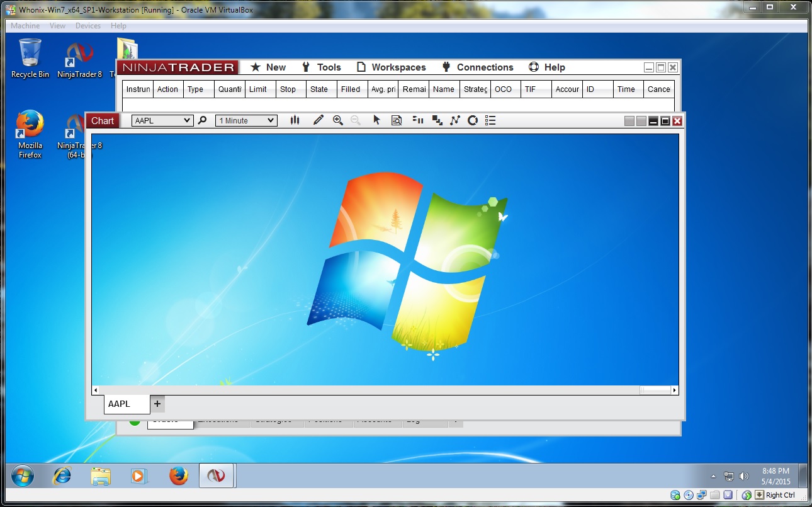Click the chart scrollbar right arrow

point(675,390)
